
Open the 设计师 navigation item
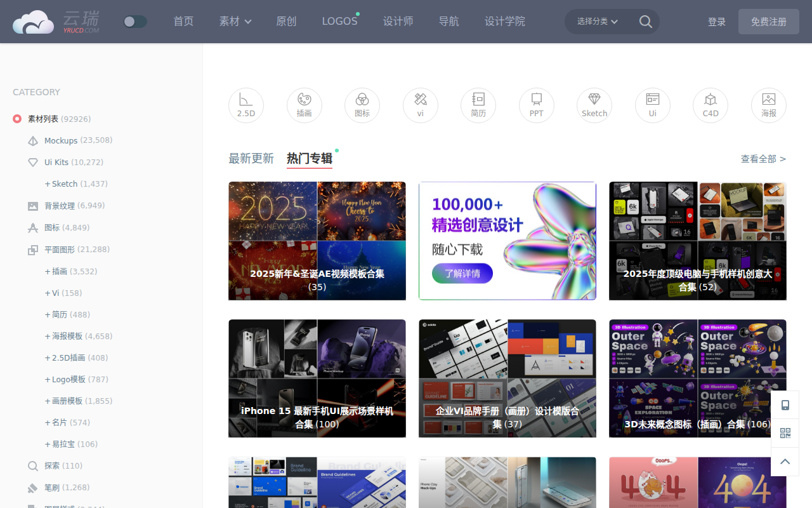coord(398,22)
